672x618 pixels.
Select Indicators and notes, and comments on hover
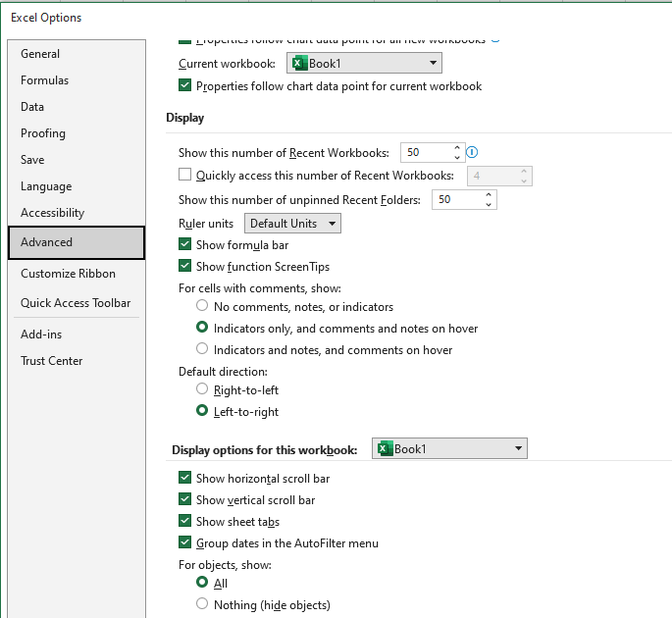click(x=202, y=348)
